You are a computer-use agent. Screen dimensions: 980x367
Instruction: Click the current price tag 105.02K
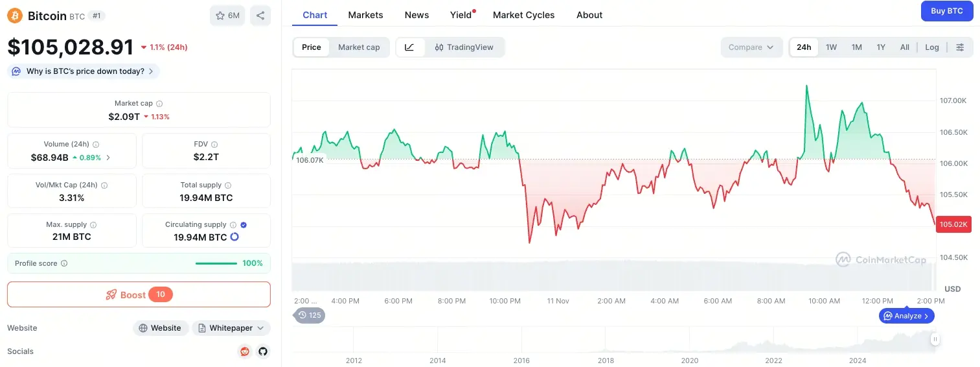[953, 224]
